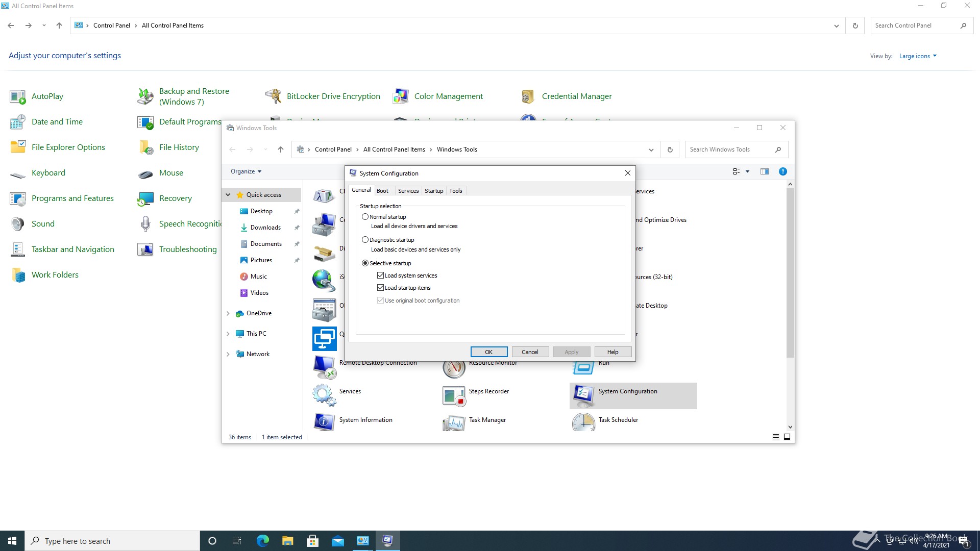The width and height of the screenshot is (980, 551).
Task: Open Task View on the taskbar
Action: [x=237, y=541]
